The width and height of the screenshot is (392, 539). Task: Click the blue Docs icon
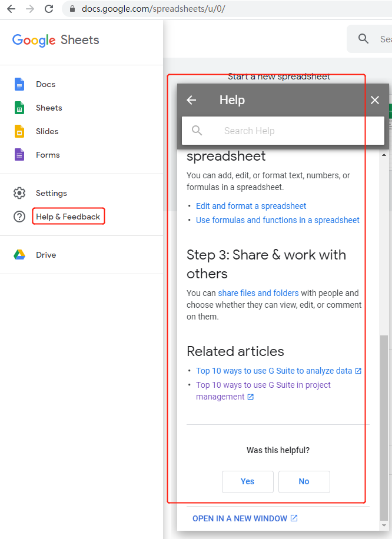pos(19,84)
